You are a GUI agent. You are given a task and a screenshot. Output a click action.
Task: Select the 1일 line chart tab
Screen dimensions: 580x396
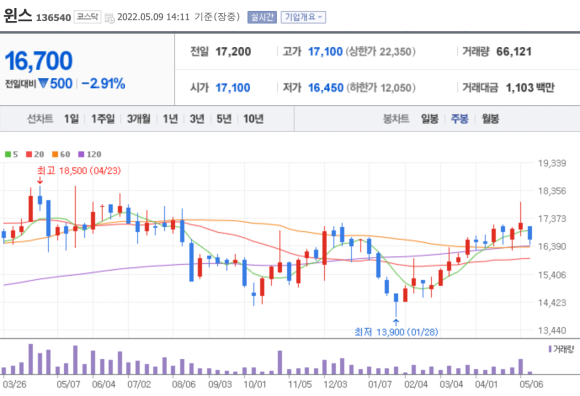[x=71, y=119]
